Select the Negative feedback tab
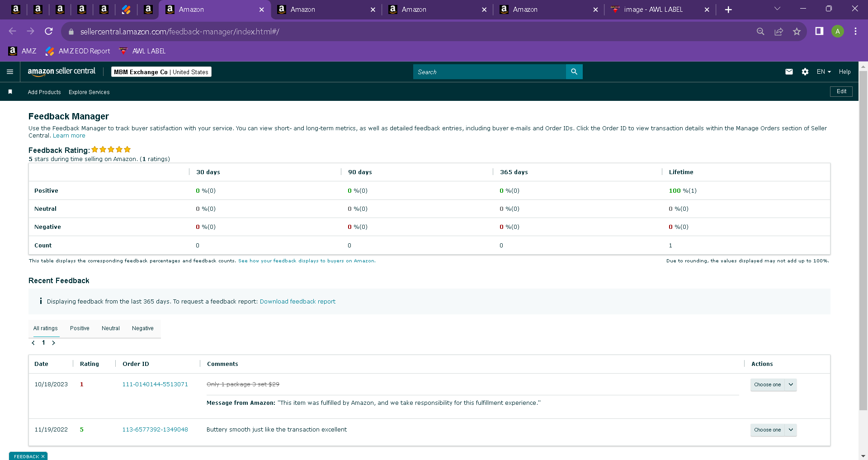This screenshot has height=460, width=868. (143, 328)
